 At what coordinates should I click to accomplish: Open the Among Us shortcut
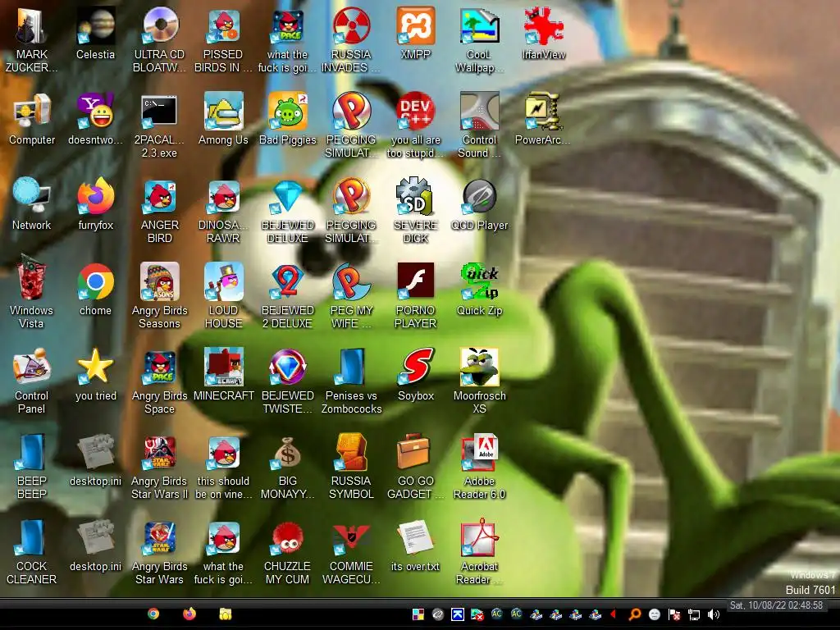pyautogui.click(x=223, y=119)
